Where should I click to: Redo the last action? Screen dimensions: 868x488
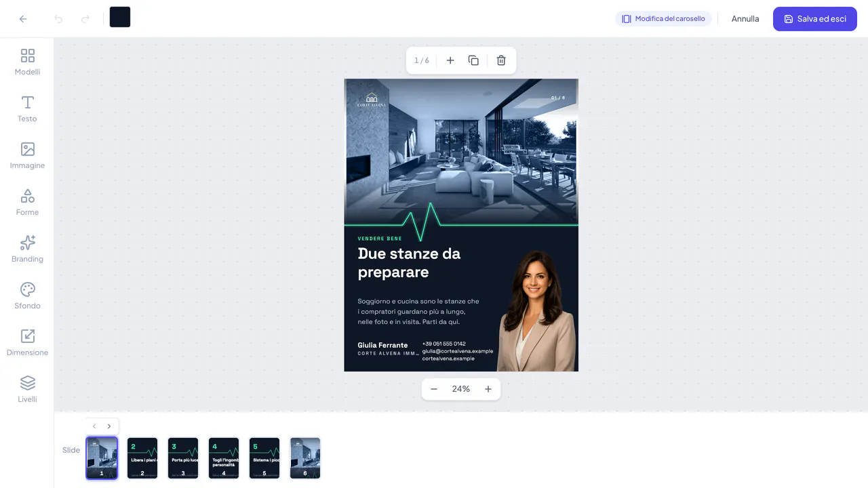pyautogui.click(x=85, y=19)
